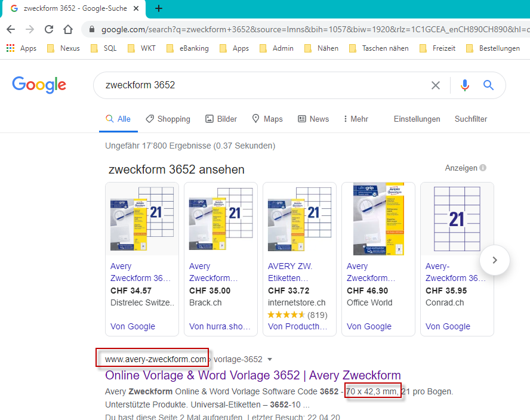Viewport: 530px width, 420px height.
Task: Open Einstellungen settings menu
Action: click(x=417, y=119)
